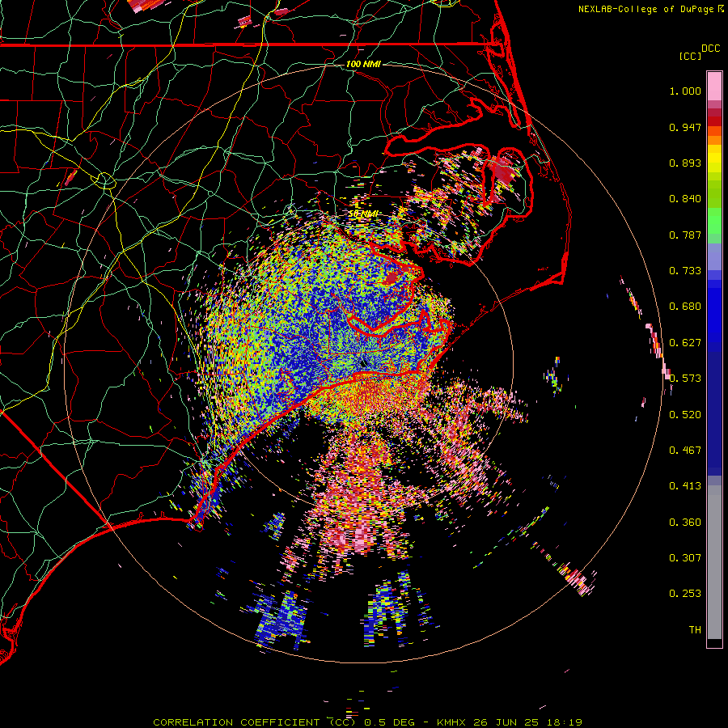Image resolution: width=728 pixels, height=728 pixels.
Task: Click the [CC] units label
Action: tap(690, 56)
